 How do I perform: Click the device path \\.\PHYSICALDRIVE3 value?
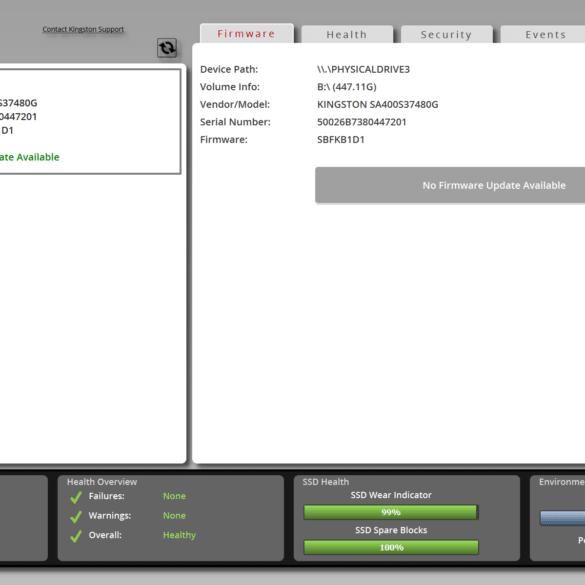(363, 69)
